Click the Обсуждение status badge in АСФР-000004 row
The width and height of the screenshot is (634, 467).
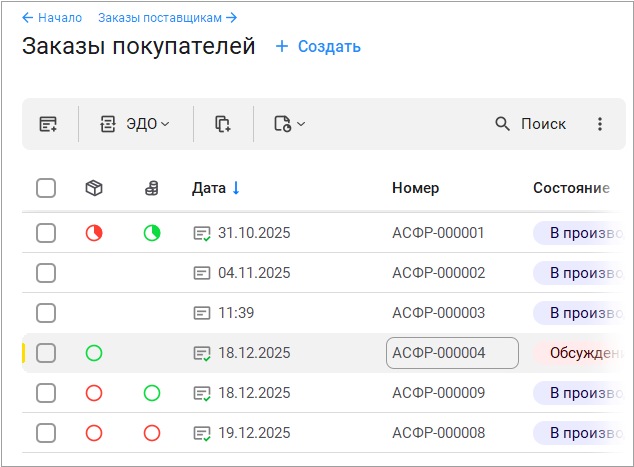(x=582, y=353)
